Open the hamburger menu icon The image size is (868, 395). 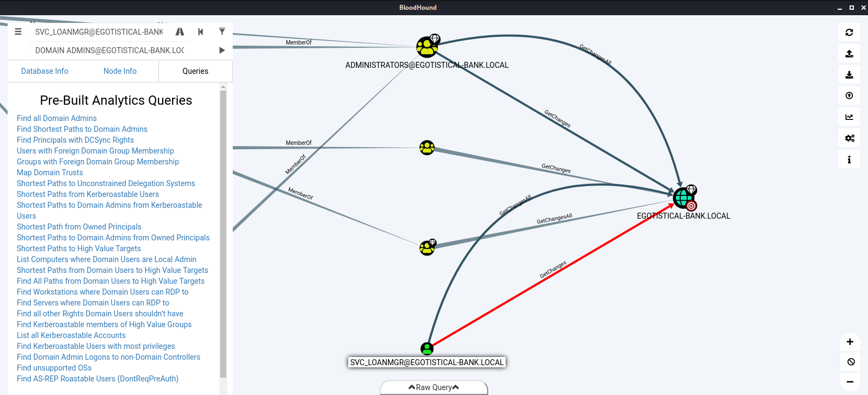point(18,31)
